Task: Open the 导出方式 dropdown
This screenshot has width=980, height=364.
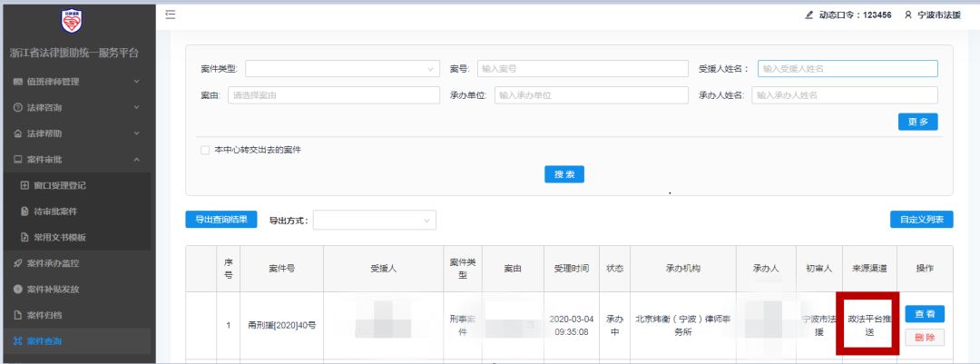Action: (x=374, y=221)
